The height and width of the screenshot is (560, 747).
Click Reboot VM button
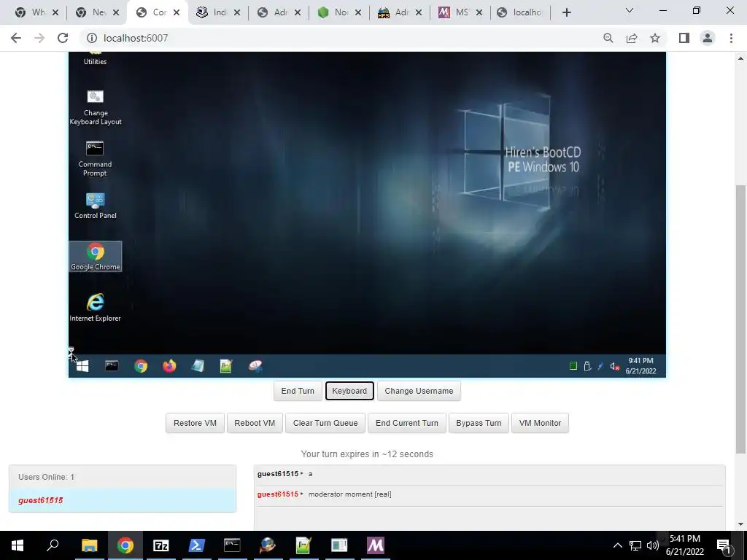click(x=255, y=423)
